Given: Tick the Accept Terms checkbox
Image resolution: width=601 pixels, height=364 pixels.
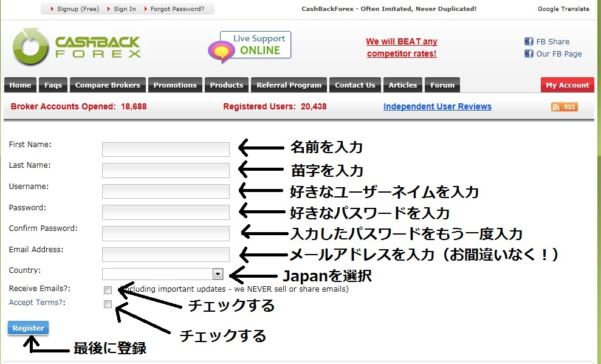Looking at the screenshot, I should [108, 304].
